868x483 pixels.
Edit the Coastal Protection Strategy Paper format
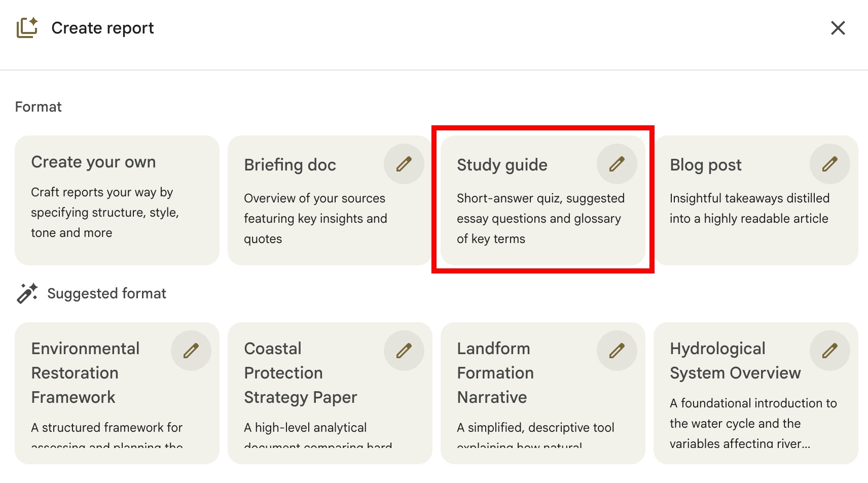pos(404,350)
